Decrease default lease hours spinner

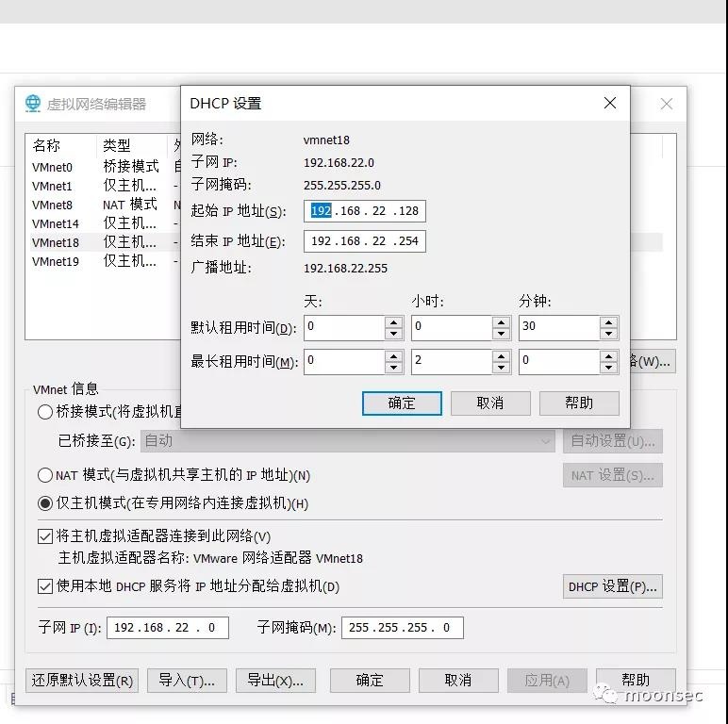pos(501,334)
